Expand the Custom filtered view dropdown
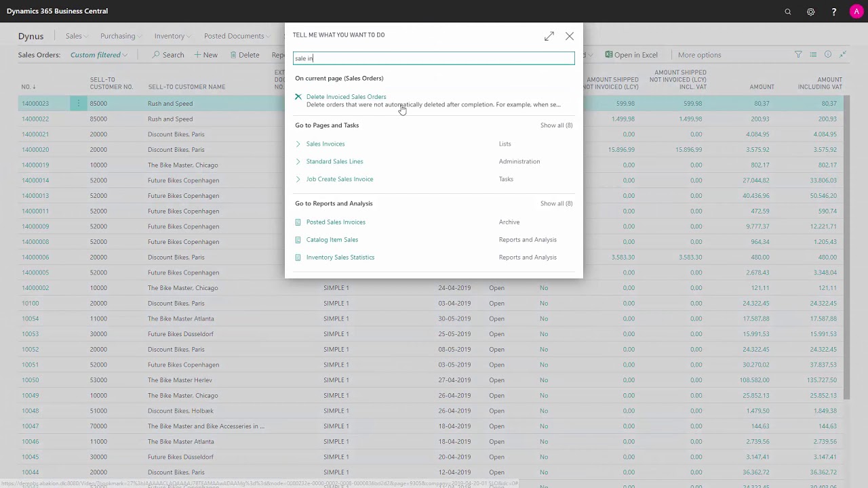 [x=99, y=55]
